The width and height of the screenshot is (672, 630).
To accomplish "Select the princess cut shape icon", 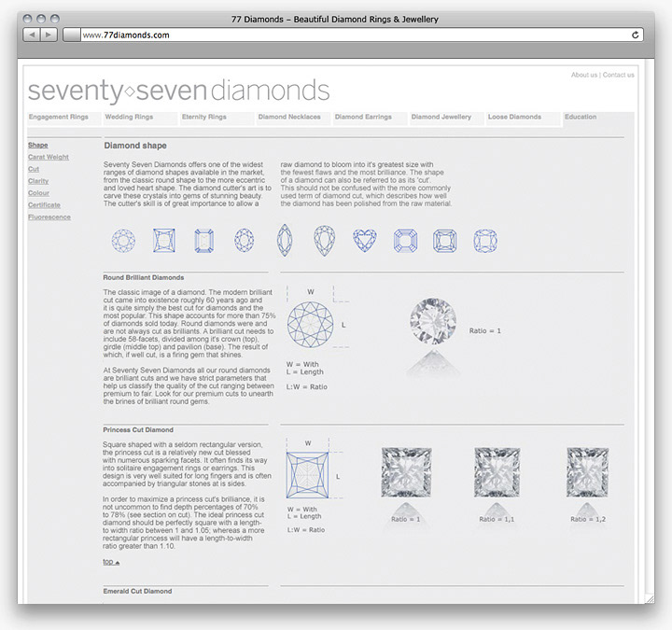I will point(164,241).
